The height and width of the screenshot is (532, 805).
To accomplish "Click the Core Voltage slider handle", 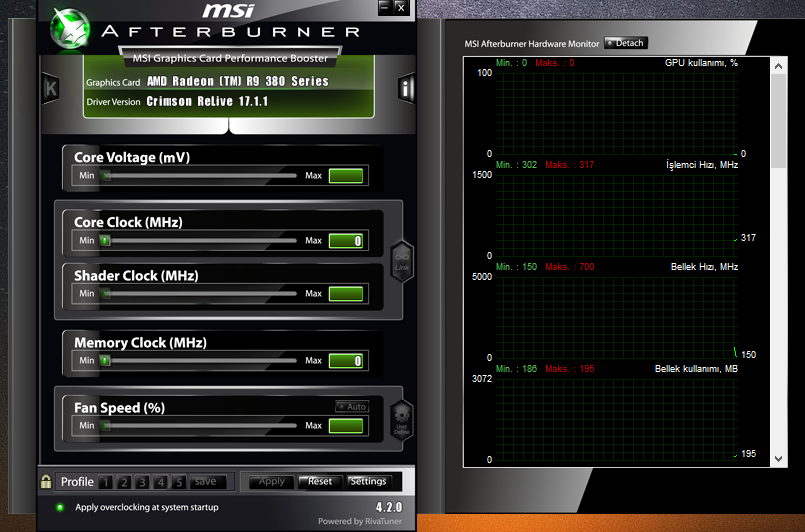I will [105, 176].
